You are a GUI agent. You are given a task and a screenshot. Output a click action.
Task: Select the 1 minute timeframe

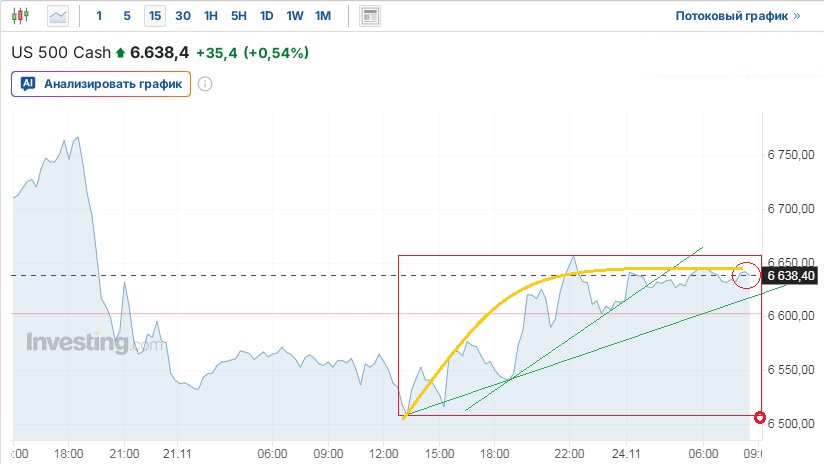coord(99,16)
